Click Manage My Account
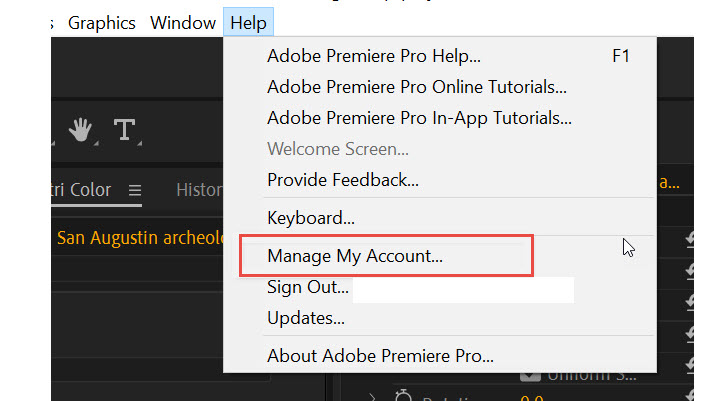 coord(354,256)
